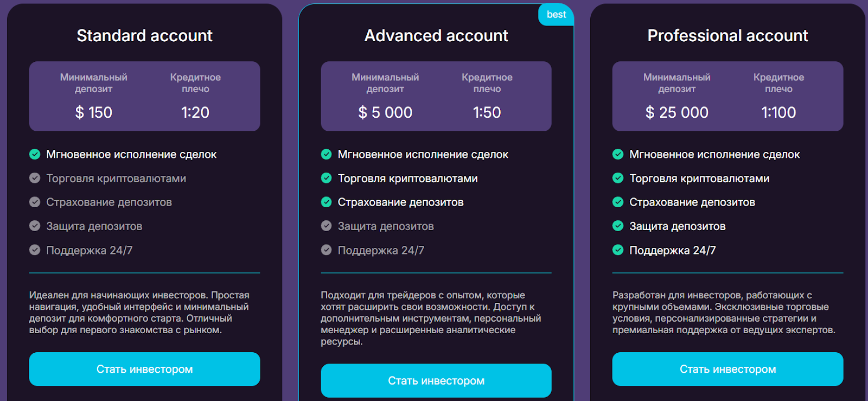
Task: Click the green checkmark for Advanced deposit insurance
Action: click(327, 202)
